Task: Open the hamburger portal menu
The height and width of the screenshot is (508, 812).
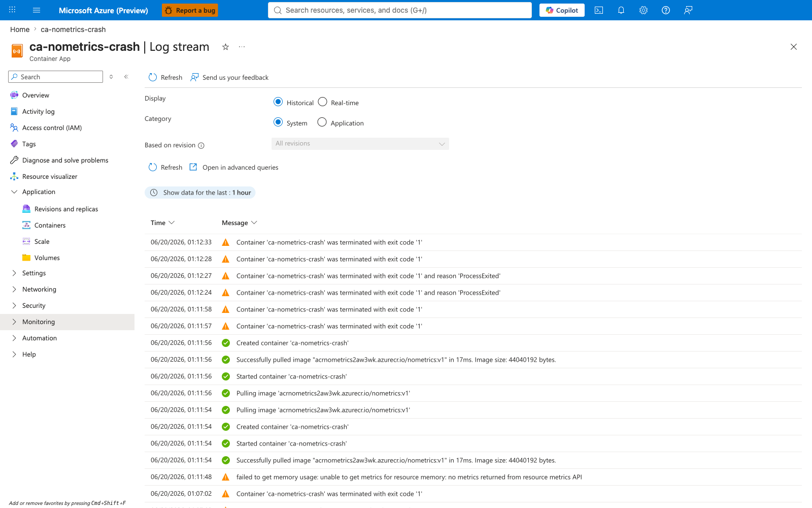Action: [x=37, y=10]
